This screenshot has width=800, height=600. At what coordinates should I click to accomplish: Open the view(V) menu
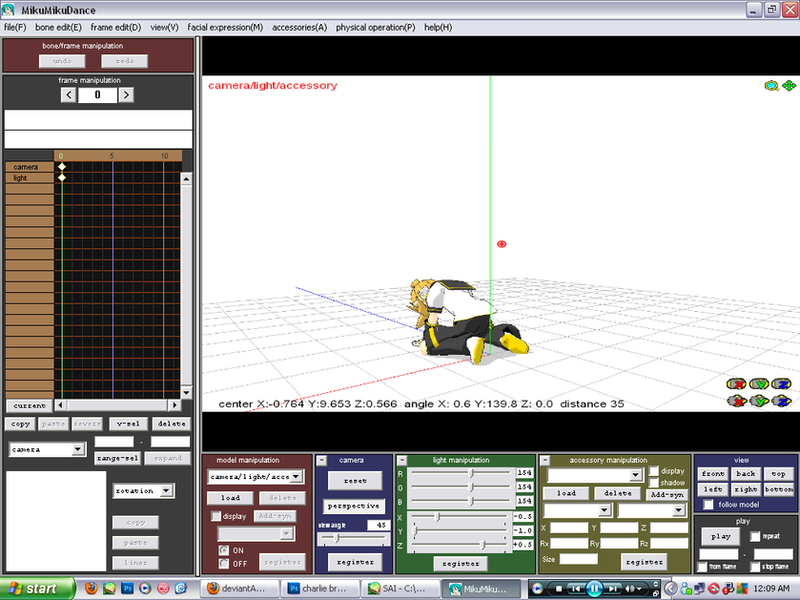click(164, 28)
